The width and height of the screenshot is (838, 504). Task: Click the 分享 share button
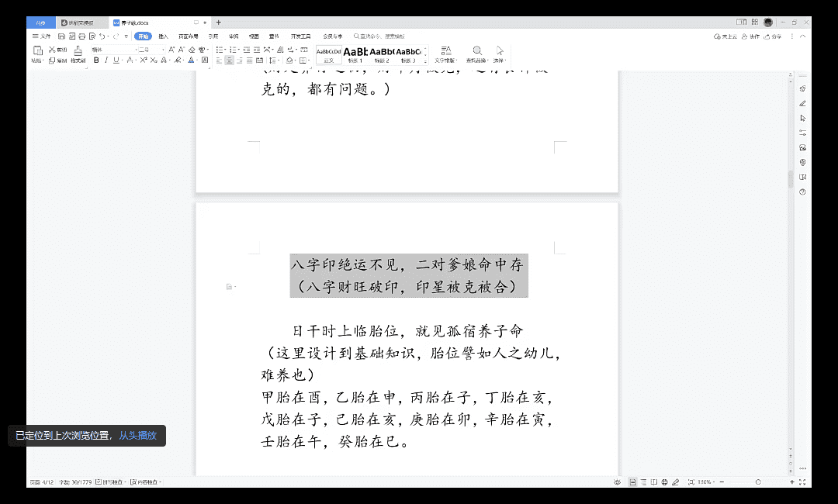pyautogui.click(x=773, y=36)
